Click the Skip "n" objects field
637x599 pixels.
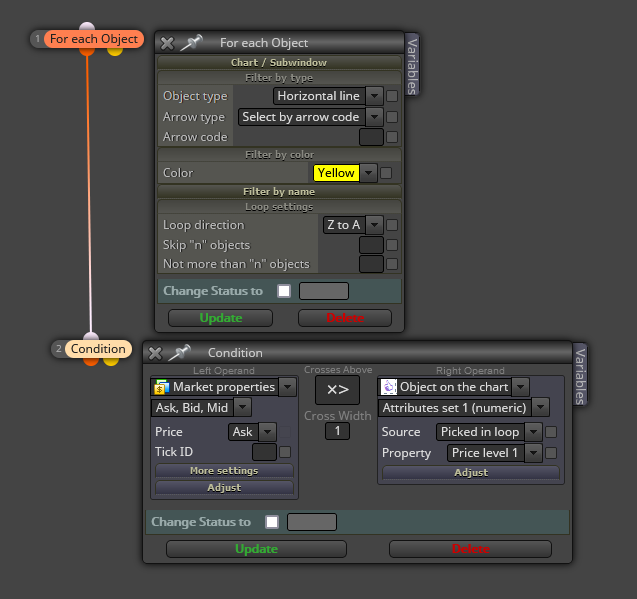coord(371,245)
